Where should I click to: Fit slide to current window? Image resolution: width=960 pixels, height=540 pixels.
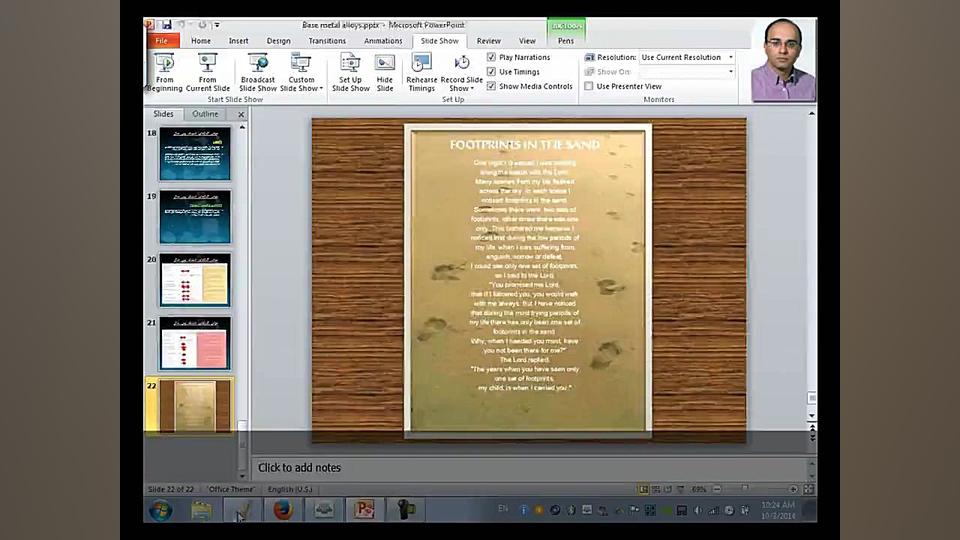[808, 489]
